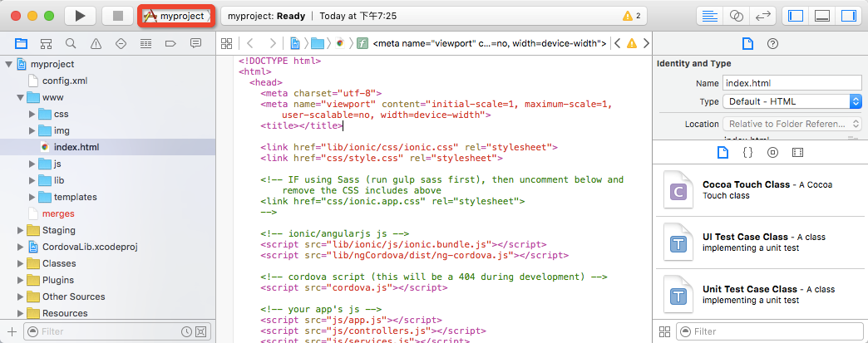Click the project file icon in jump bar
The width and height of the screenshot is (868, 343).
[x=296, y=43]
